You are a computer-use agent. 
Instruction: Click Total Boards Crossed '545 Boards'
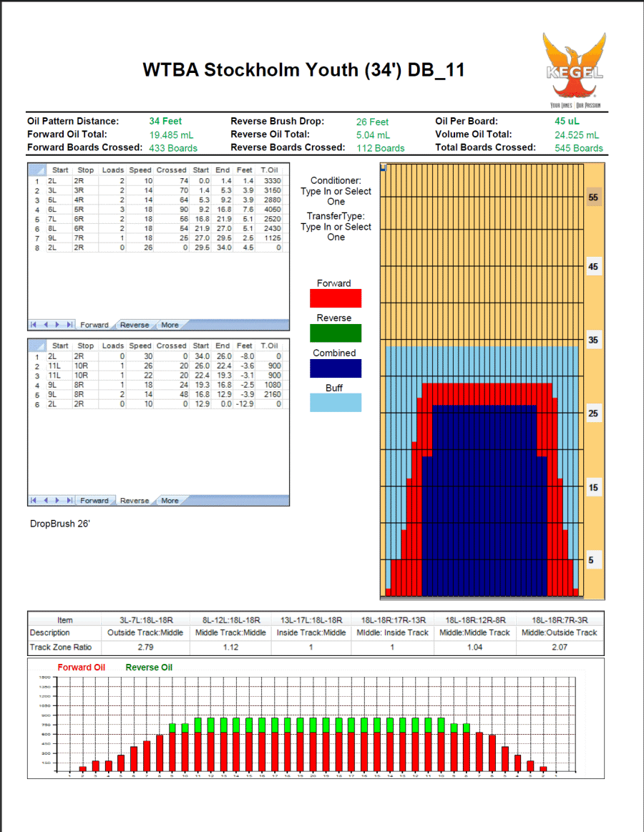pyautogui.click(x=579, y=149)
